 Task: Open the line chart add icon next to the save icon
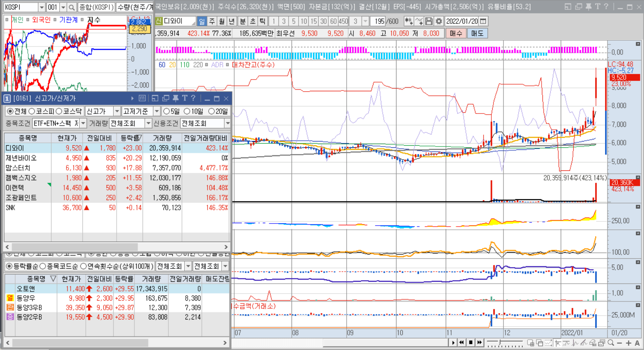click(x=419, y=21)
